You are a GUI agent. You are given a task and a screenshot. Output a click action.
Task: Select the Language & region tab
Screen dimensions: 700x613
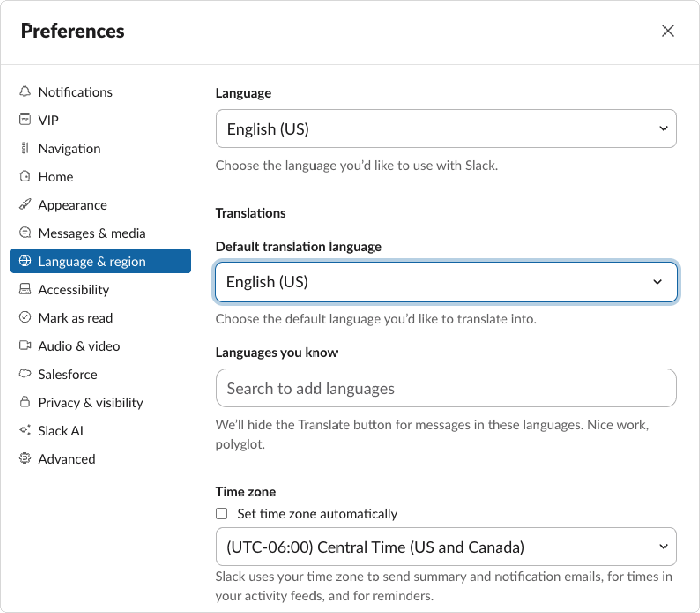pos(100,261)
